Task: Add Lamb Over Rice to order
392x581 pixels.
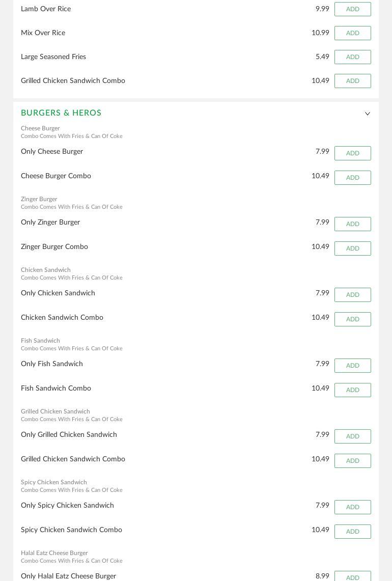Action: pos(352,9)
